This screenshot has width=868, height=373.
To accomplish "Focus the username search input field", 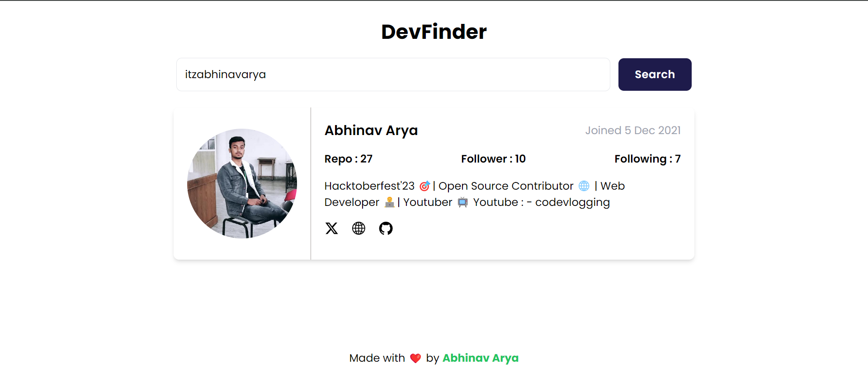I will (393, 75).
